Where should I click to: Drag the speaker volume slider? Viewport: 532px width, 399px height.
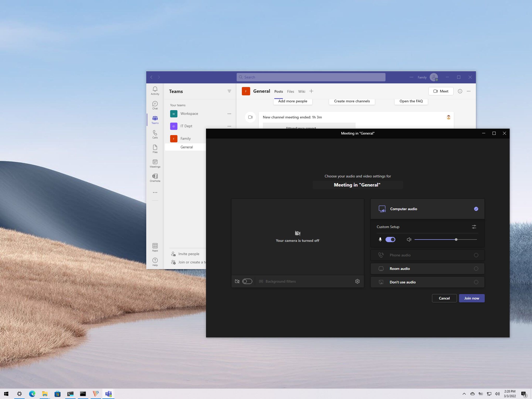click(456, 239)
